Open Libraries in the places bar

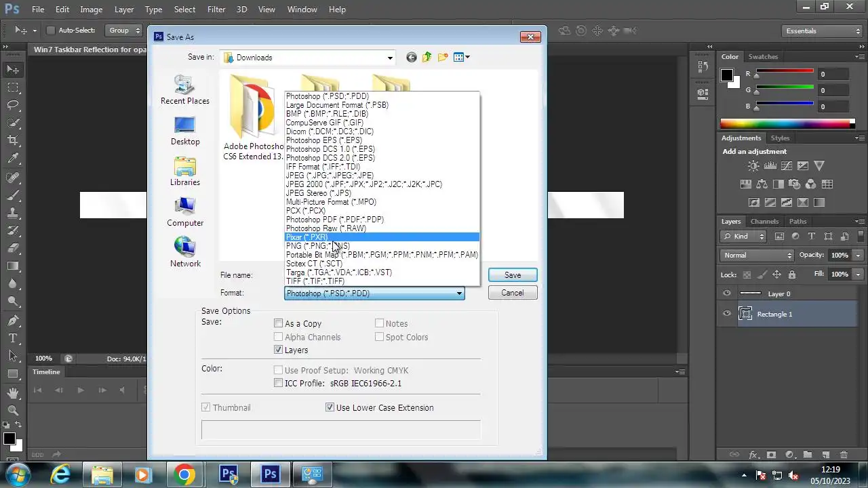pos(184,171)
